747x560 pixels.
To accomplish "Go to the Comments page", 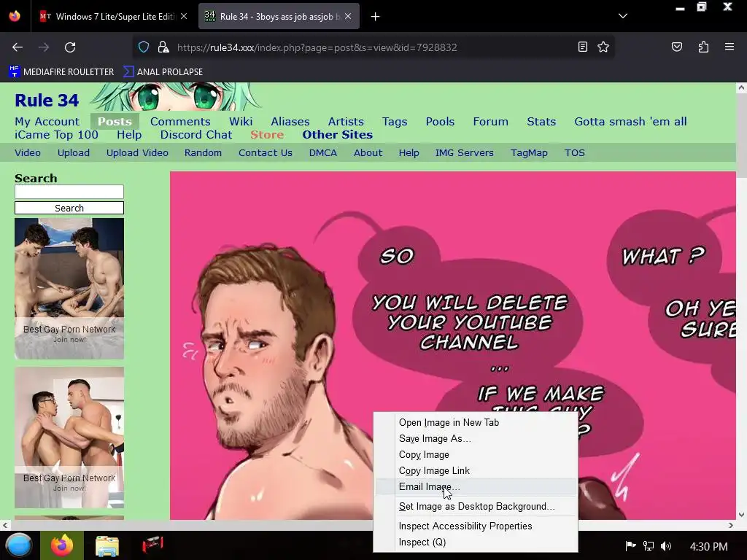I will click(x=180, y=122).
